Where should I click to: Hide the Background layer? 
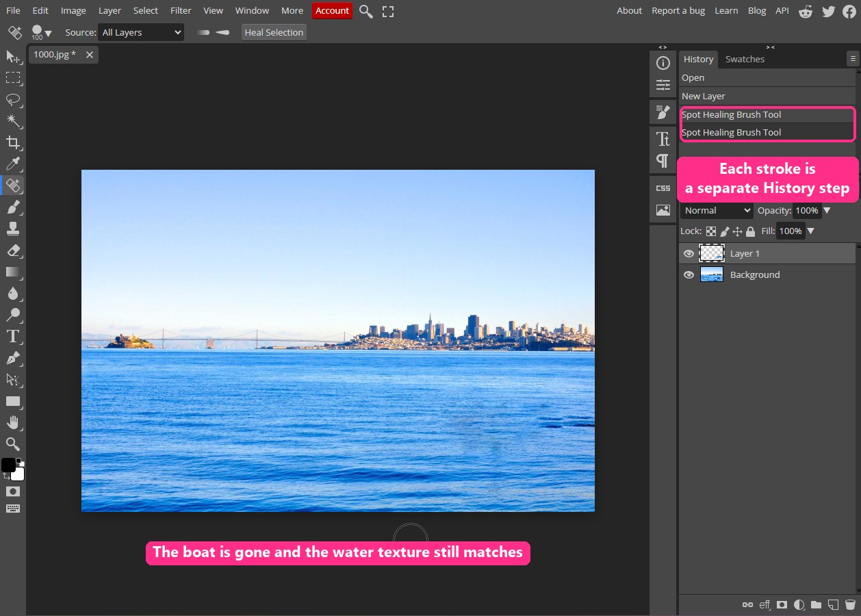pyautogui.click(x=689, y=274)
